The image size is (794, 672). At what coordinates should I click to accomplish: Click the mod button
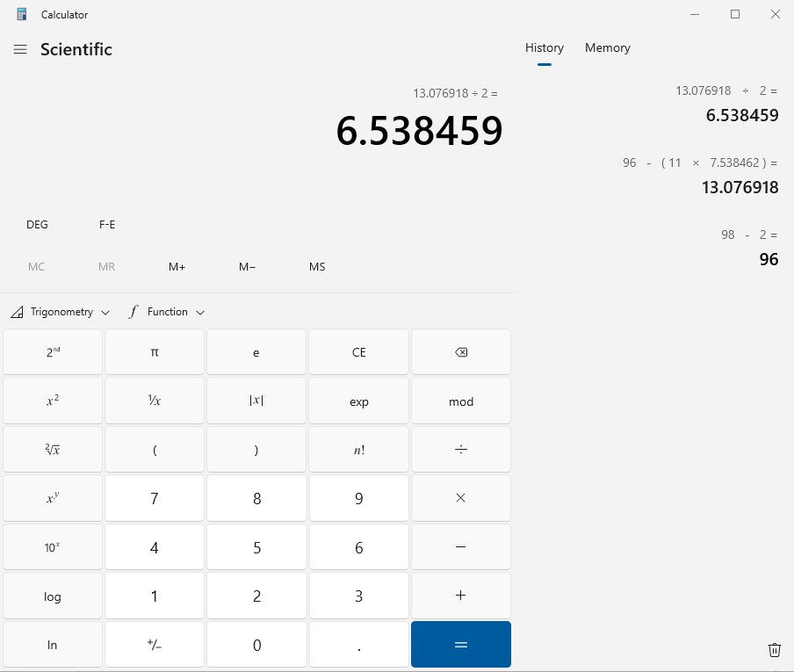click(461, 401)
